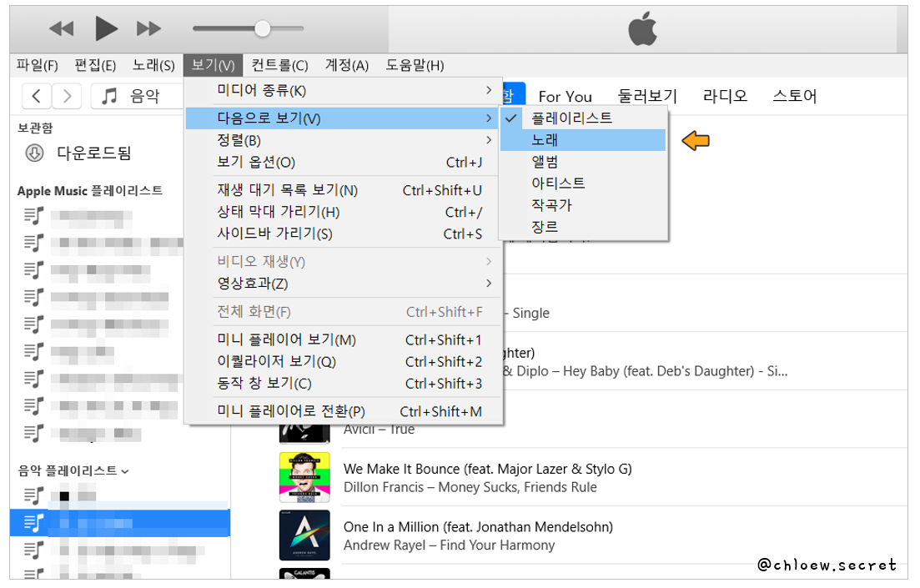Start playback with the play button

(106, 28)
